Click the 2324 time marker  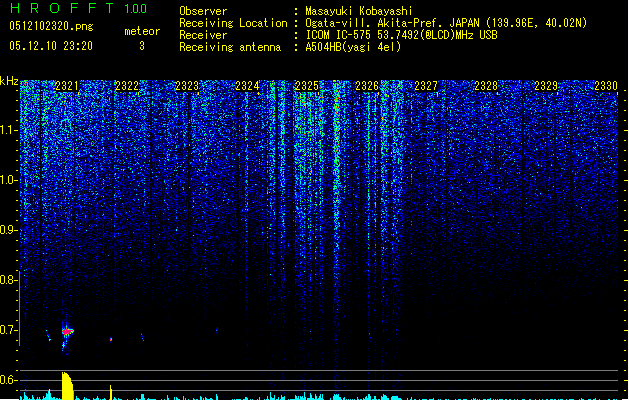tap(247, 86)
